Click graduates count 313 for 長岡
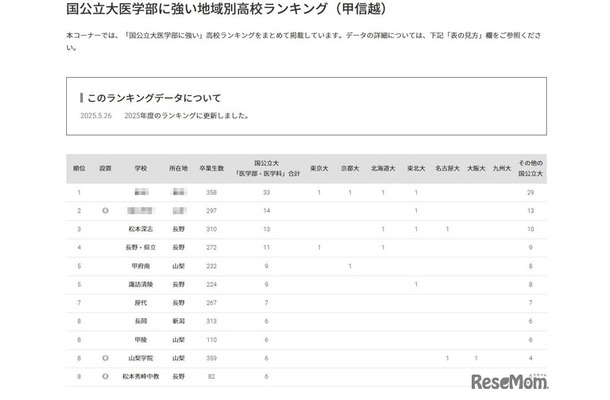The height and width of the screenshot is (400, 610). tap(212, 321)
